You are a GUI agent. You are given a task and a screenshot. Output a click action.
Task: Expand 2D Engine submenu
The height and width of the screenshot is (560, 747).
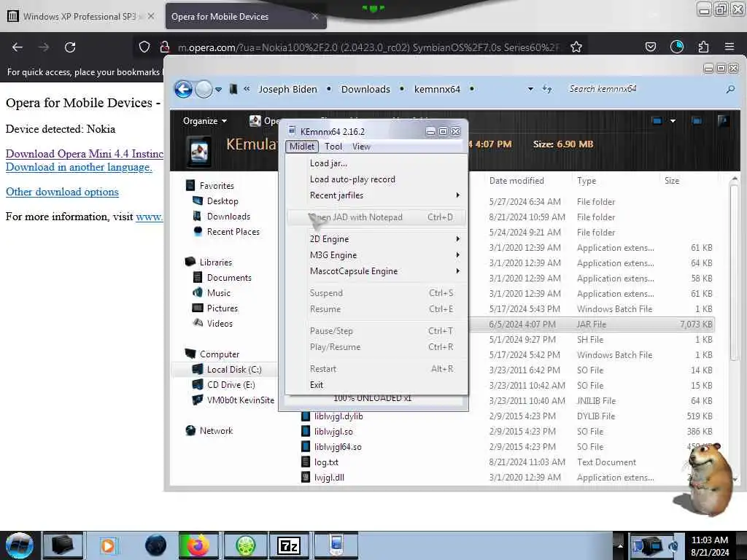pyautogui.click(x=376, y=239)
